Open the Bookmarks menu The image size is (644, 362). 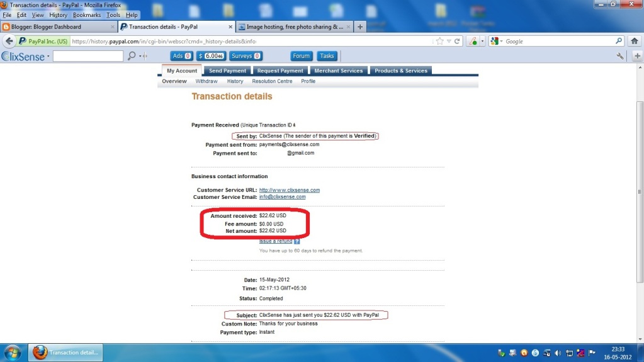pos(87,14)
